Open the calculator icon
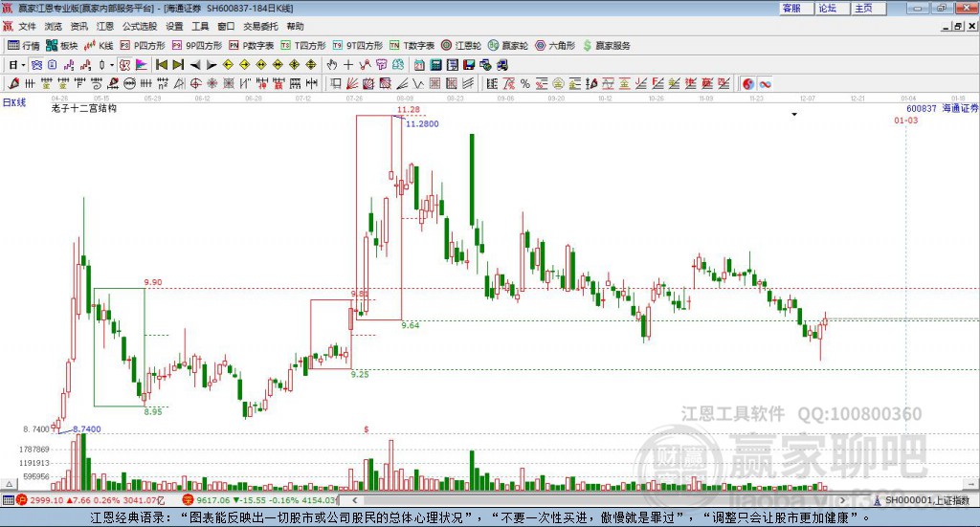 435,65
